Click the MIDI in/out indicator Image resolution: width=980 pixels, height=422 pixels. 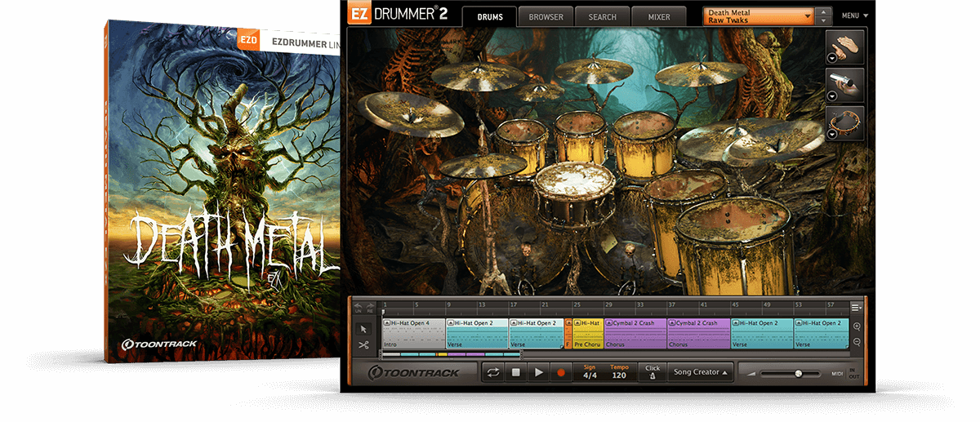pos(845,373)
